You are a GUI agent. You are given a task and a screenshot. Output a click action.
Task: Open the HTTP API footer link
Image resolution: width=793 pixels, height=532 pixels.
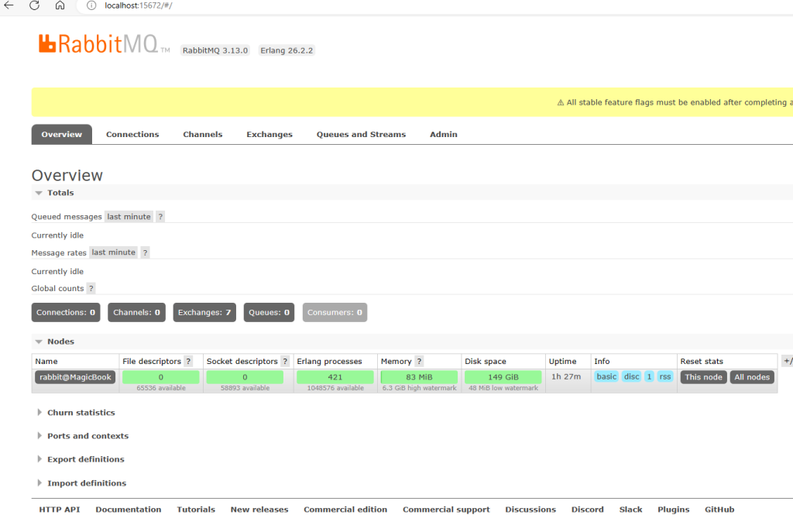60,510
